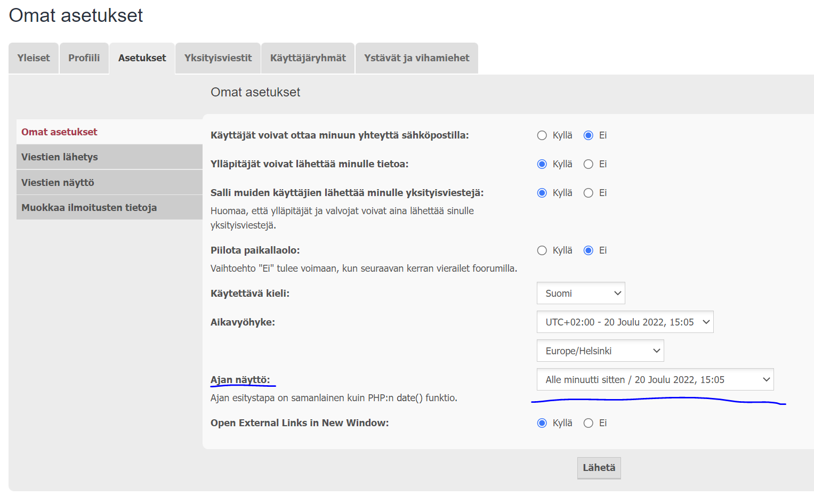Viewport: 814px width, 504px height.
Task: Choose Ei for Open External Links in New Window
Action: (x=589, y=423)
